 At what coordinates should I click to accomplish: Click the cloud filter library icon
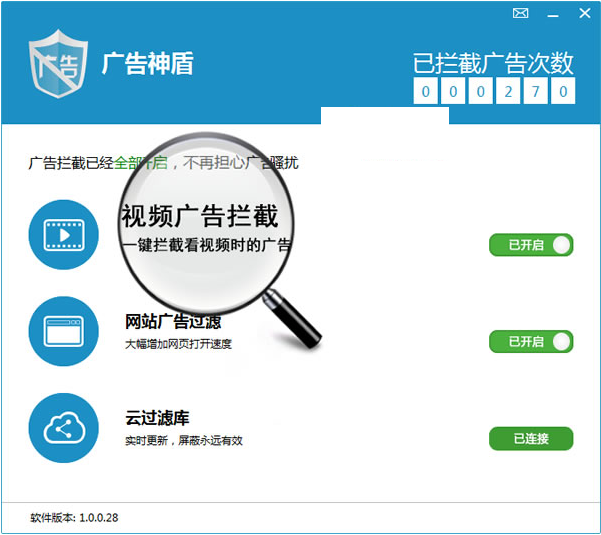64,428
